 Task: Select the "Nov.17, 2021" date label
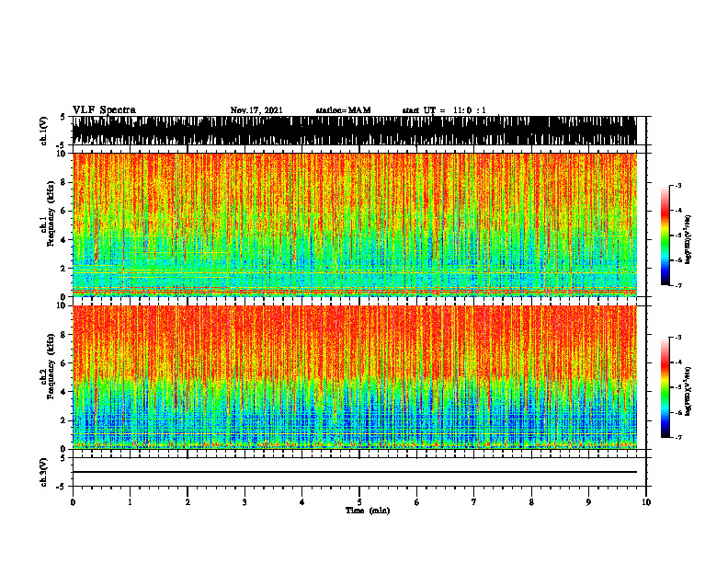[256, 110]
